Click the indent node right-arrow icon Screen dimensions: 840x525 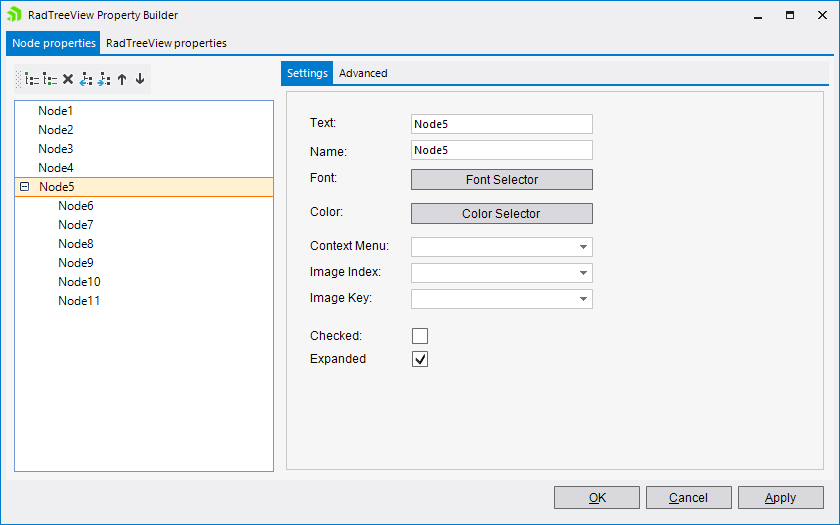click(x=104, y=79)
